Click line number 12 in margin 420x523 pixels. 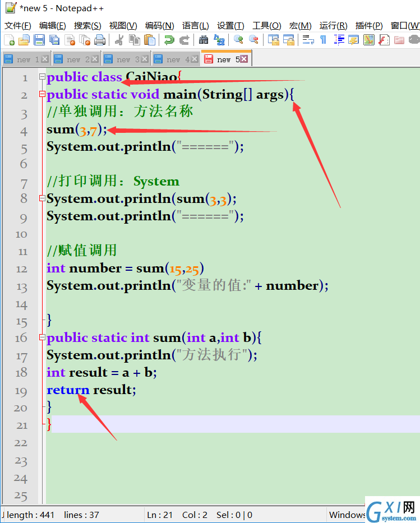point(21,269)
